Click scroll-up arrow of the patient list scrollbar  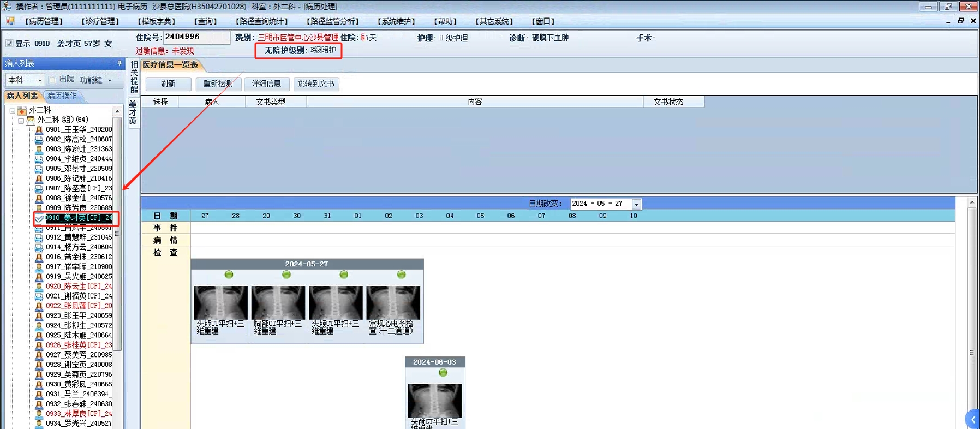(x=117, y=111)
